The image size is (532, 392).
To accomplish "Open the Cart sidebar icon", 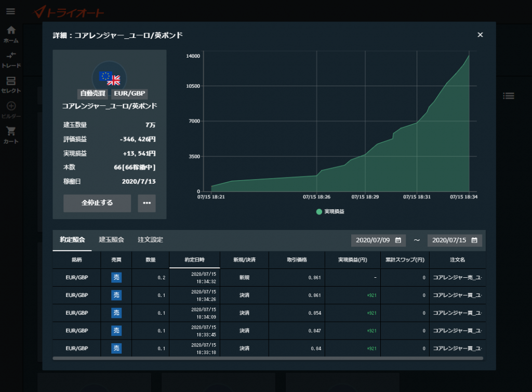I will 11,135.
